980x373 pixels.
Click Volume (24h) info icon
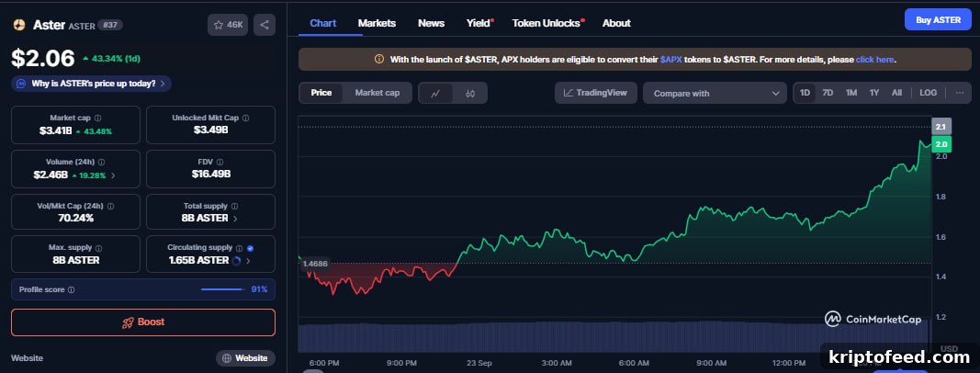click(x=101, y=162)
